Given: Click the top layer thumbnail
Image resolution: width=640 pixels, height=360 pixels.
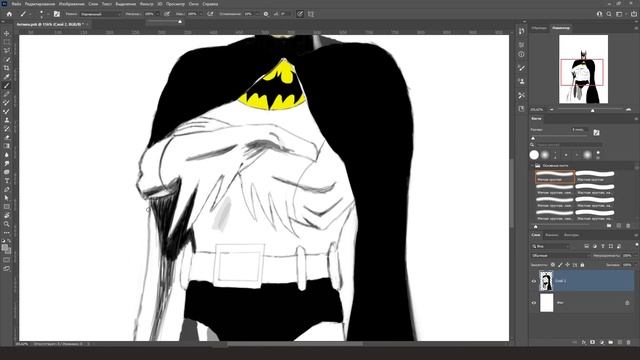Looking at the screenshot, I should pyautogui.click(x=547, y=281).
